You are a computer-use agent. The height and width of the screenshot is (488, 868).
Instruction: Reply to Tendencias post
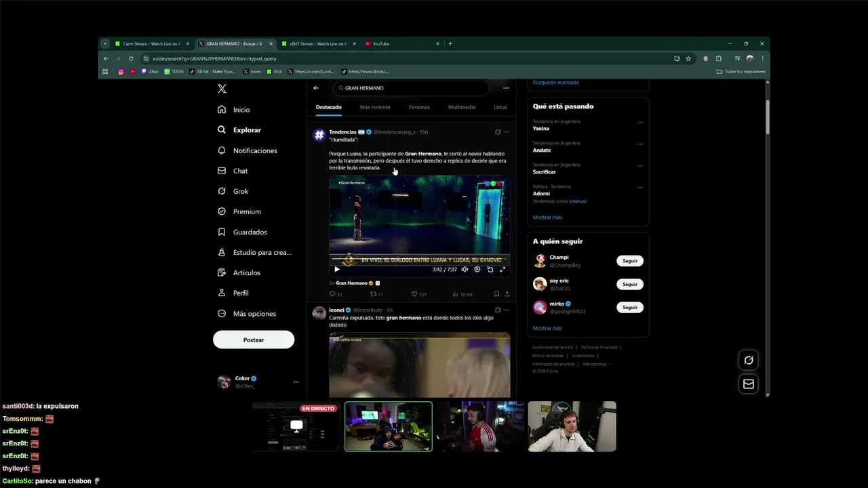click(x=335, y=294)
